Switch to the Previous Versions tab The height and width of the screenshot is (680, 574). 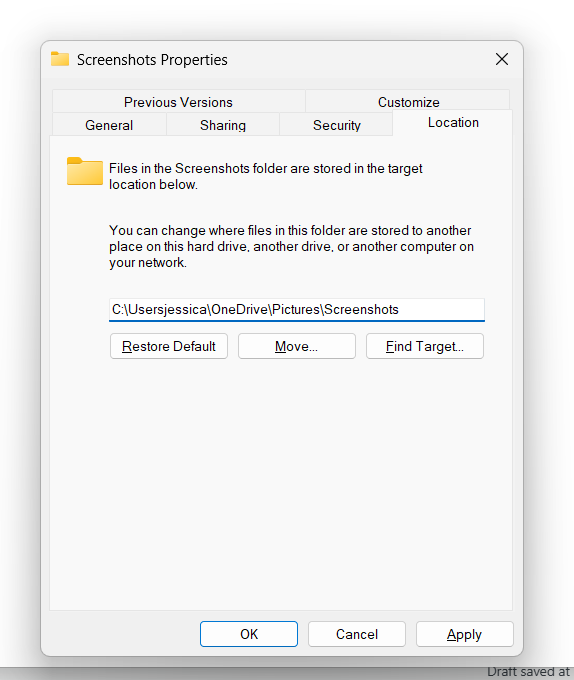(x=178, y=102)
